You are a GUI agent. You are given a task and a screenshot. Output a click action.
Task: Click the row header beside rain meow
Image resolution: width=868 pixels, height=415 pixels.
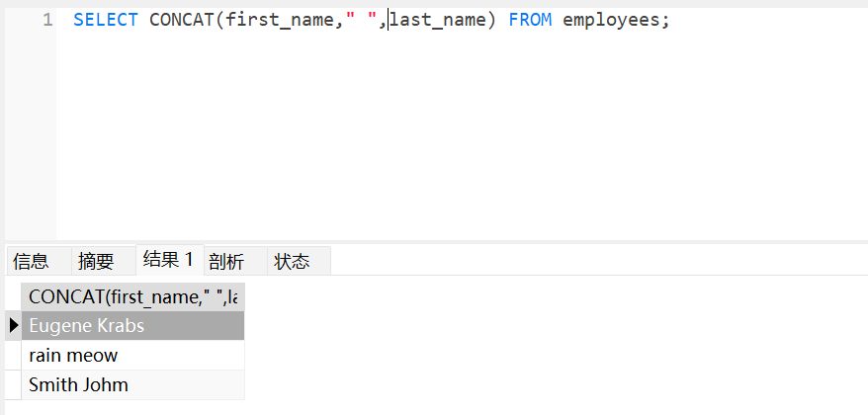click(x=14, y=355)
